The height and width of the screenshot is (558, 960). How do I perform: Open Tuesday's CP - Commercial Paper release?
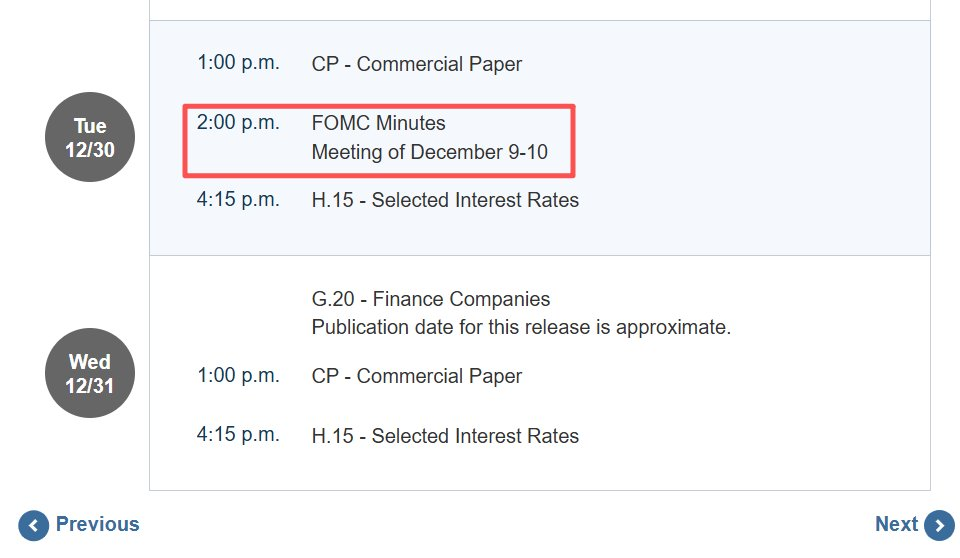coord(416,64)
